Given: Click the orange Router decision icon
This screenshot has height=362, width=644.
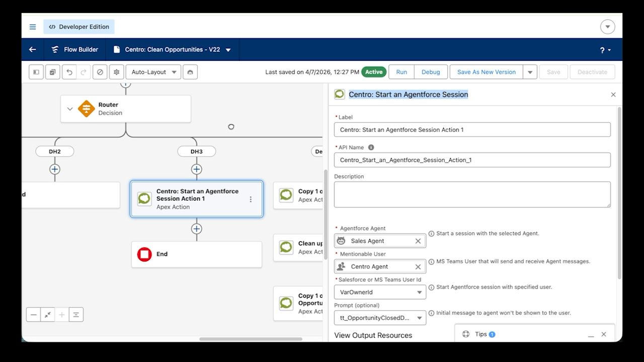Looking at the screenshot, I should coord(87,109).
